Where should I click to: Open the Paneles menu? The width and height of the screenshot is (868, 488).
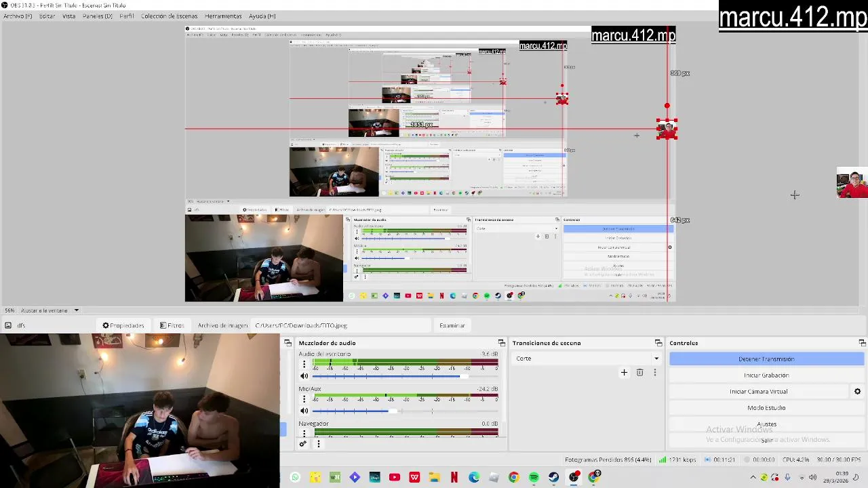tap(98, 16)
